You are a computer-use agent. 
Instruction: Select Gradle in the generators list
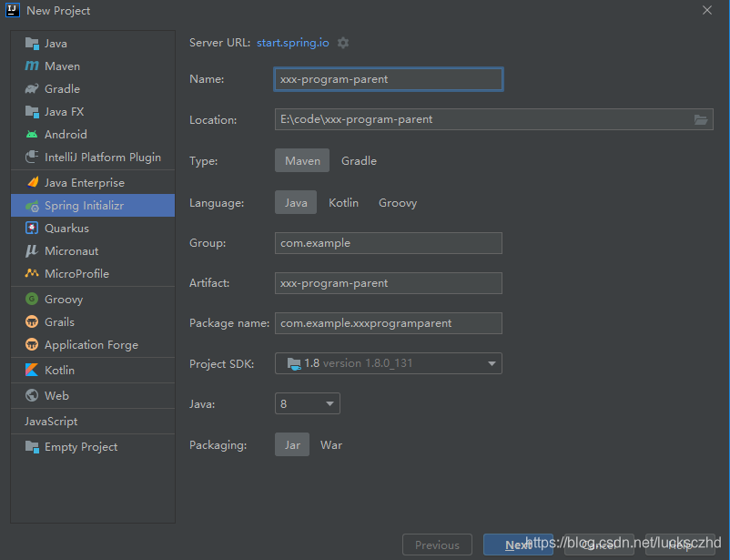[93, 88]
